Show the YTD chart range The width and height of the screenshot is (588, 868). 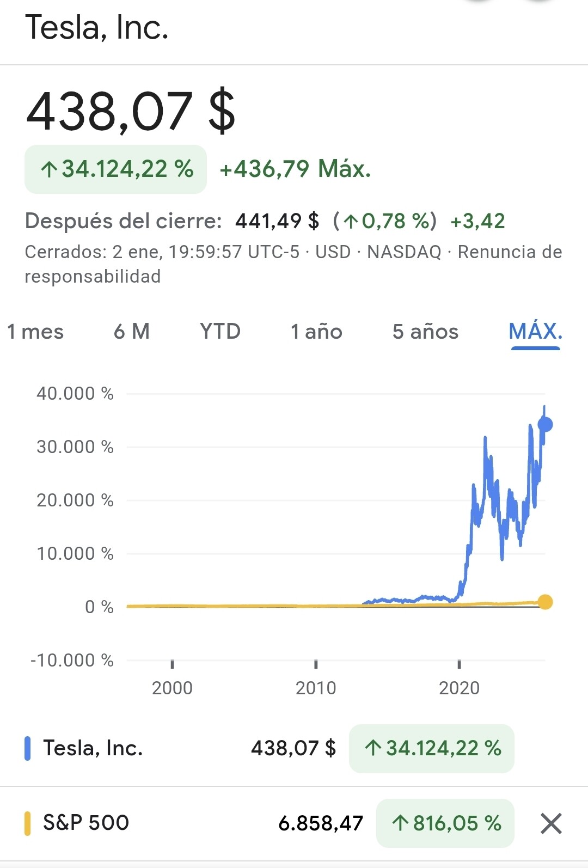(220, 332)
